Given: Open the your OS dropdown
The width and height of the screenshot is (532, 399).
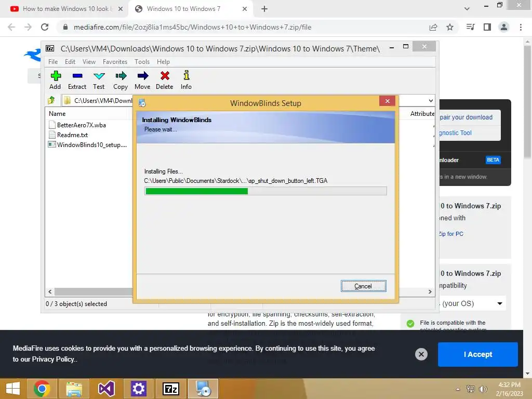Looking at the screenshot, I should click(472, 303).
